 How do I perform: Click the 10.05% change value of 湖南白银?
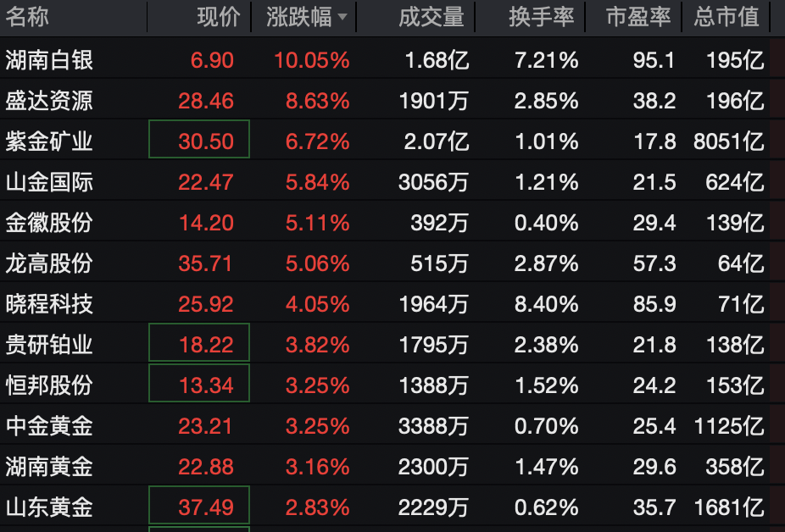pos(311,60)
